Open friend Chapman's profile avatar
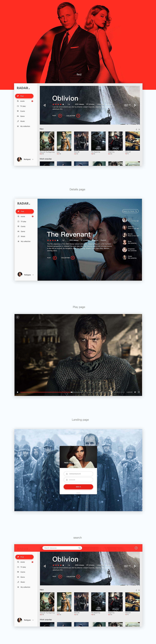 (124, 250)
